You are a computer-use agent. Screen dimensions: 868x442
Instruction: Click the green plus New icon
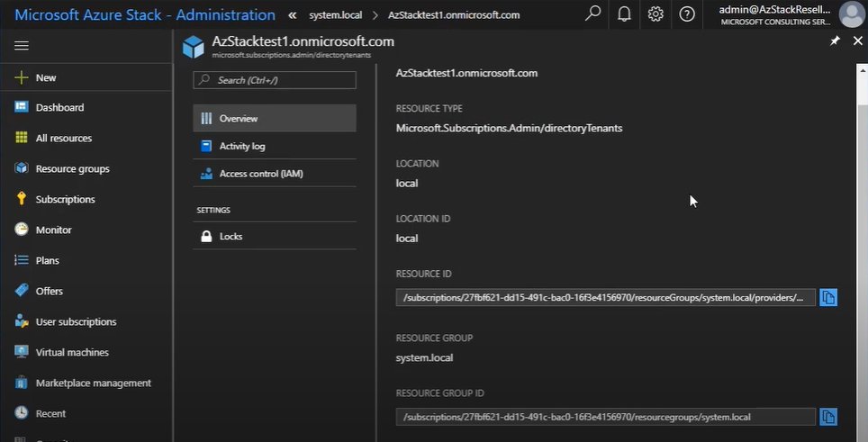point(21,77)
